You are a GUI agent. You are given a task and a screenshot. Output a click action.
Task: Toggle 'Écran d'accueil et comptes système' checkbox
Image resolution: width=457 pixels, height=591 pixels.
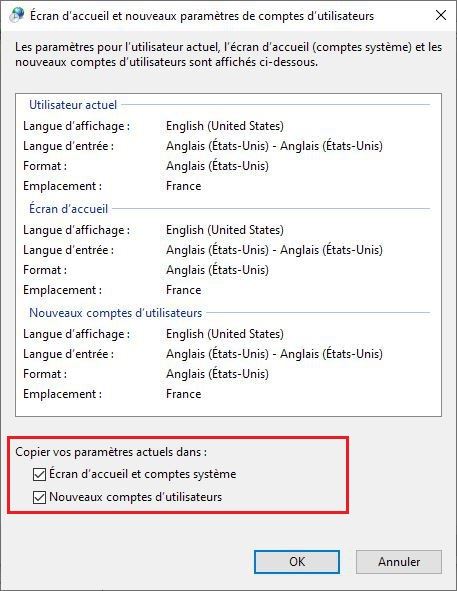[x=39, y=474]
